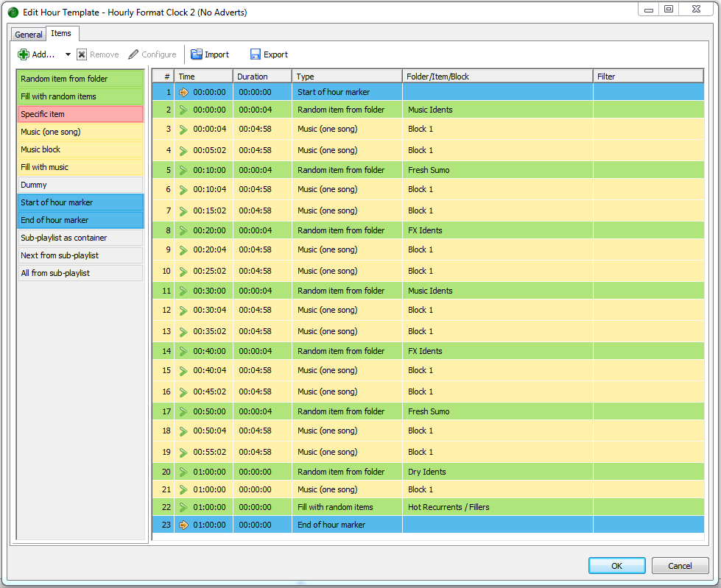Click the green arrow icon in row 21

[x=183, y=489]
